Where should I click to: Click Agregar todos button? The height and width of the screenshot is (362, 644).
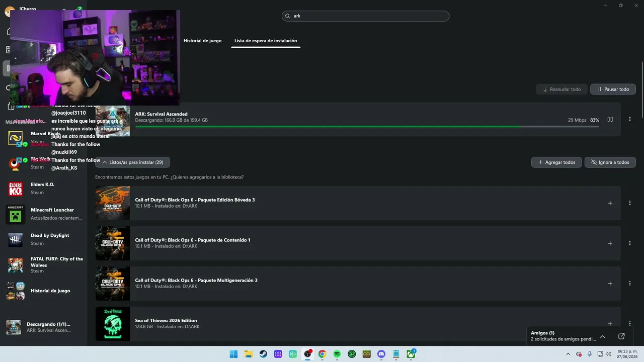tap(556, 162)
